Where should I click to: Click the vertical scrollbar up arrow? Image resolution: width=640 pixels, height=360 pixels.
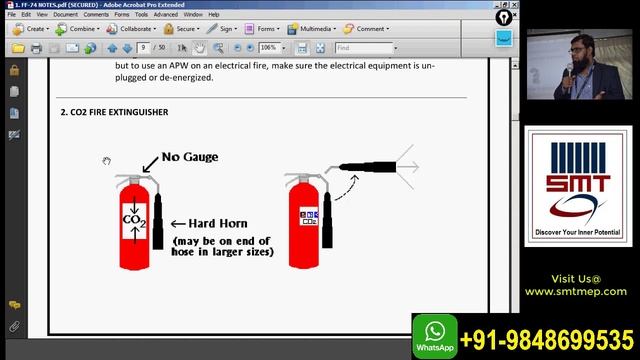pyautogui.click(x=515, y=65)
